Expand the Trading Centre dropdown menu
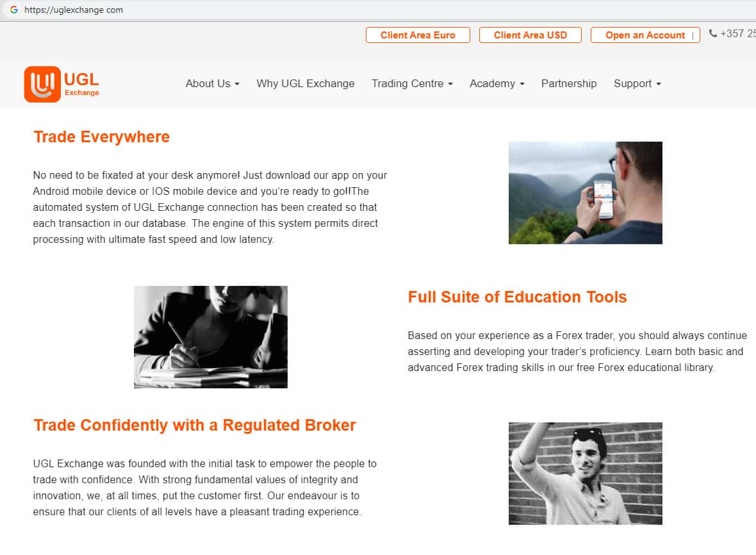Viewport: 756px width, 555px height. point(412,83)
